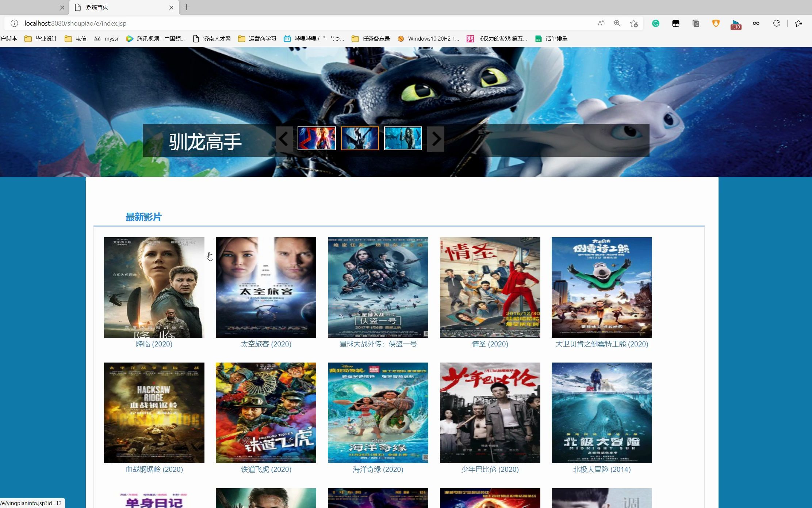This screenshot has height=508, width=812.
Task: Open the Extensions puzzle piece icon
Action: pos(776,23)
